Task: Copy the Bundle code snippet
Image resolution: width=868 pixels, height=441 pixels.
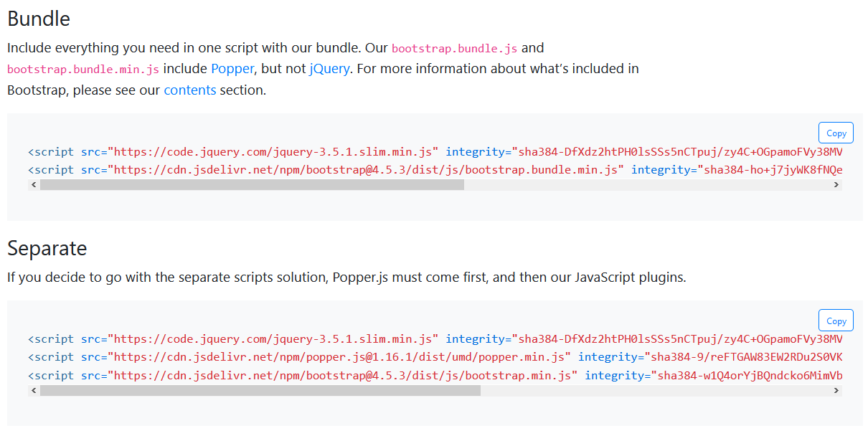Action: [836, 133]
